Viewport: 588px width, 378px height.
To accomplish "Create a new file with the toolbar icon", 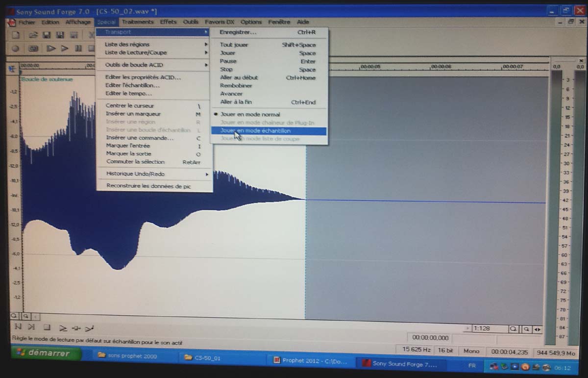I will click(16, 35).
